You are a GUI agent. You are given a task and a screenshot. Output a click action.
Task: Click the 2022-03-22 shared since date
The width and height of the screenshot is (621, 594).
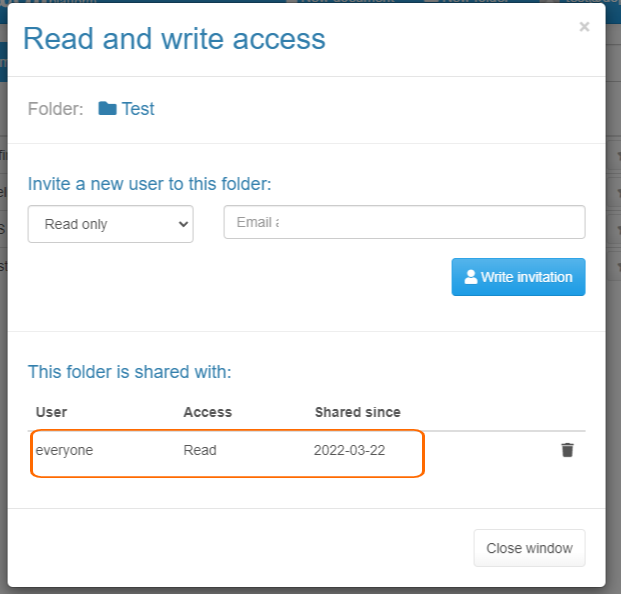point(349,450)
